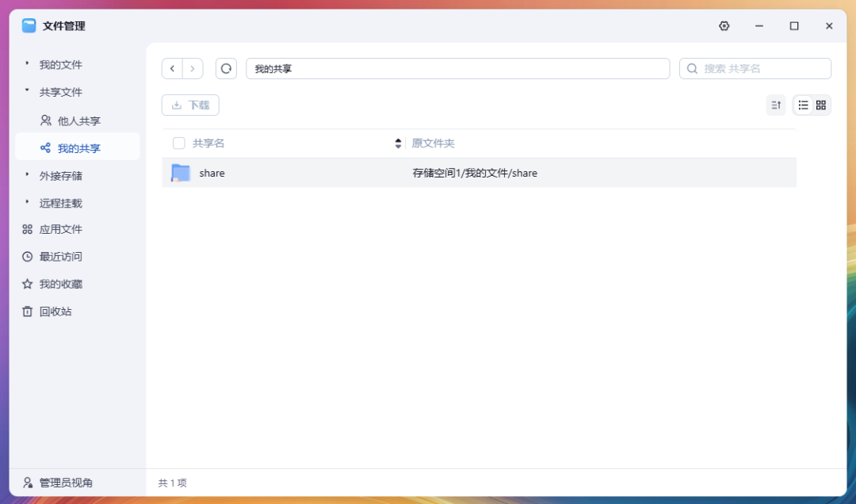Expand the 我的文件 tree node
This screenshot has height=504, width=856.
27,63
